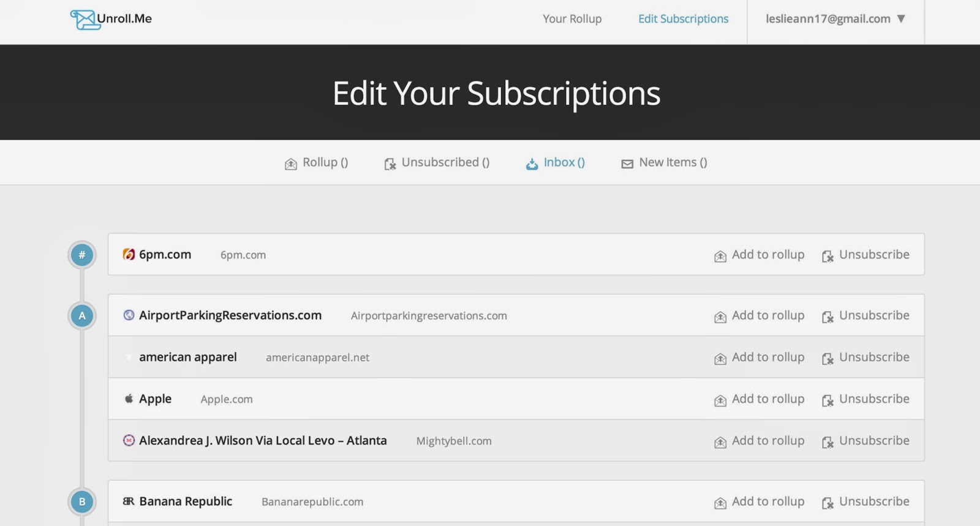The height and width of the screenshot is (526, 980).
Task: Click the grey 6pm.com domain text
Action: coord(243,255)
